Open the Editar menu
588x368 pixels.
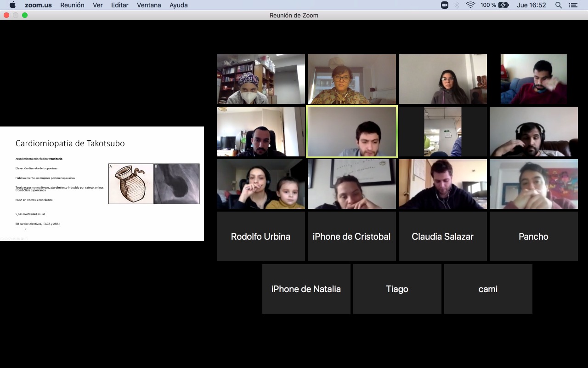click(119, 5)
